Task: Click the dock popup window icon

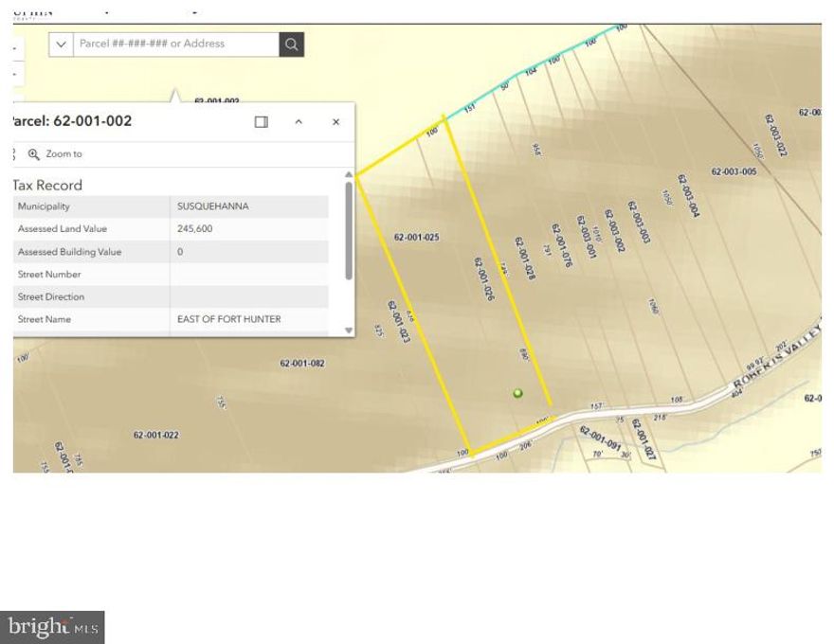Action: click(x=261, y=121)
